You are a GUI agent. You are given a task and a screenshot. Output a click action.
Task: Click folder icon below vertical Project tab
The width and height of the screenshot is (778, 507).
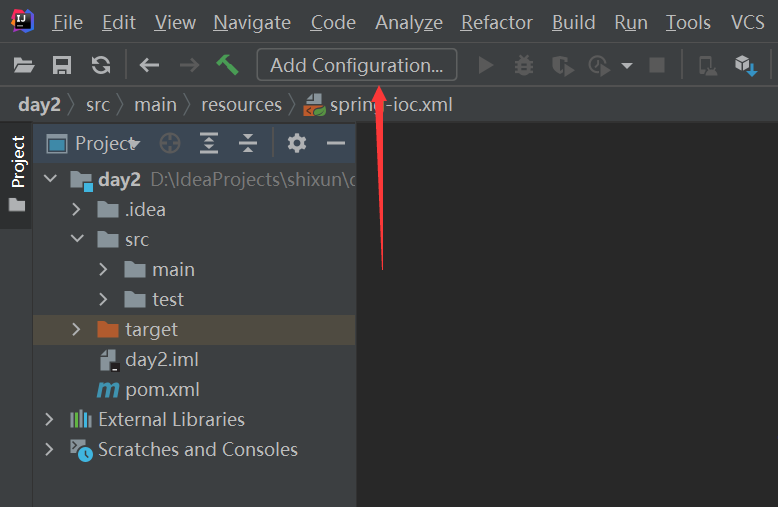coord(17,204)
